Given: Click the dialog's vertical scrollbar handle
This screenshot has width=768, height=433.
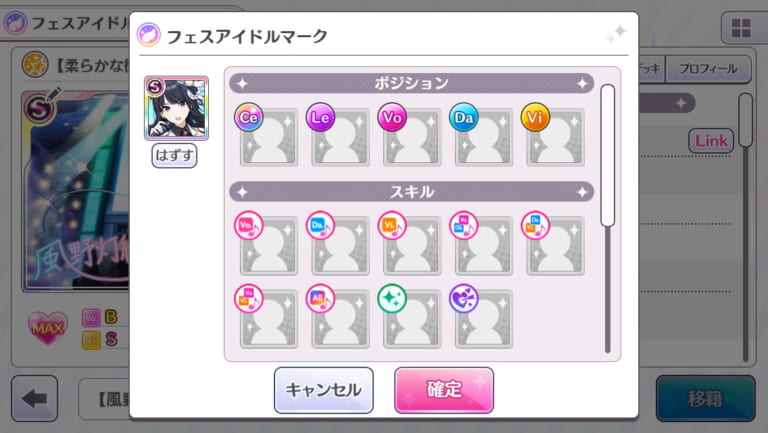Looking at the screenshot, I should pos(607,155).
